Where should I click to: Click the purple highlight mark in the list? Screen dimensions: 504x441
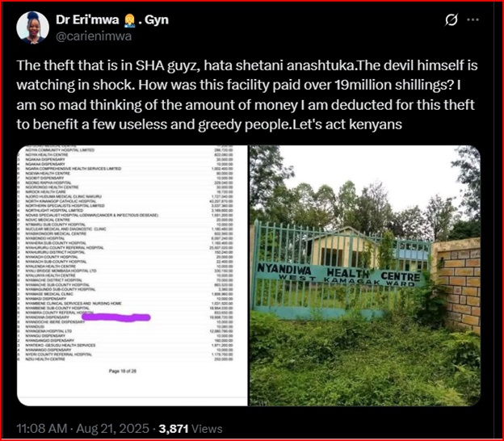coord(116,317)
